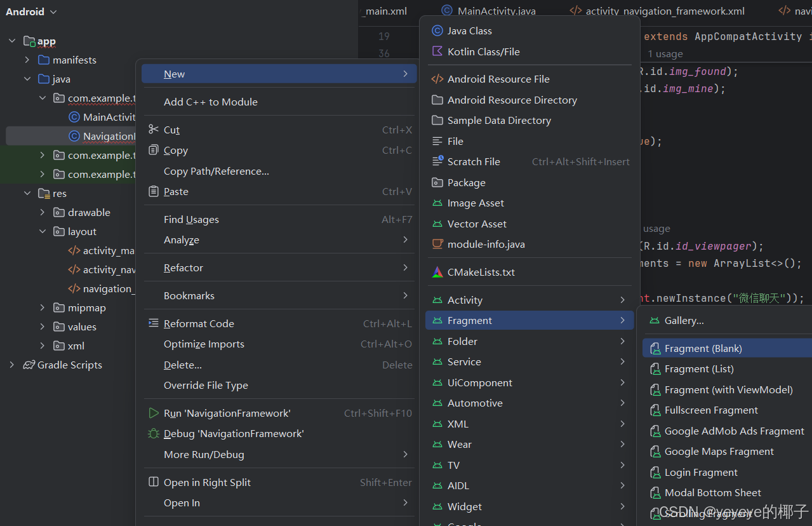Click the Image Asset android icon

coord(437,203)
